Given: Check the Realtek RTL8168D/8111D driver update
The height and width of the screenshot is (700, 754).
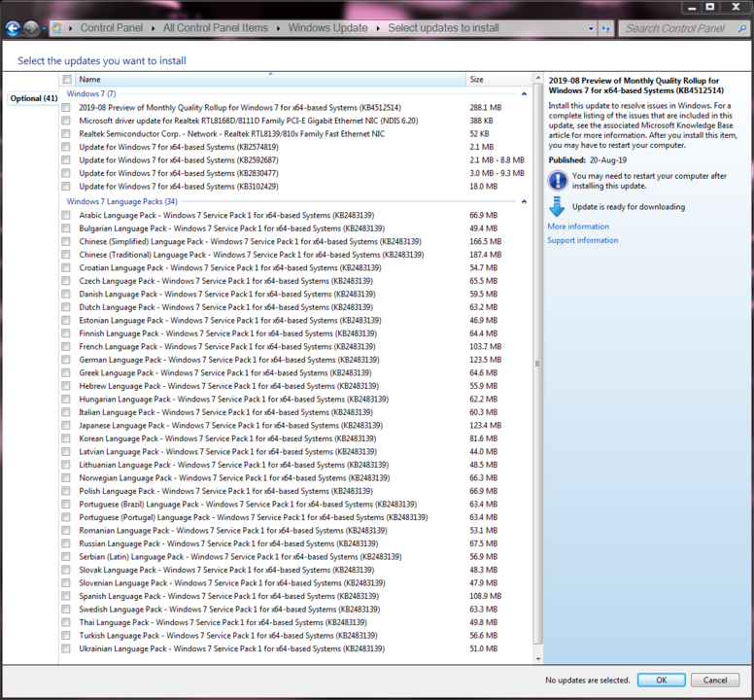Looking at the screenshot, I should (x=66, y=121).
